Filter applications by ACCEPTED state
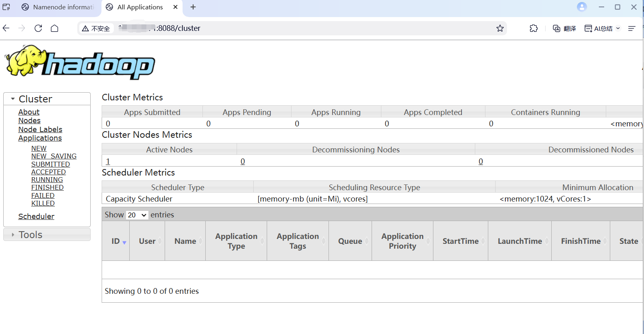Screen dimensions: 644x334 [x=48, y=172]
